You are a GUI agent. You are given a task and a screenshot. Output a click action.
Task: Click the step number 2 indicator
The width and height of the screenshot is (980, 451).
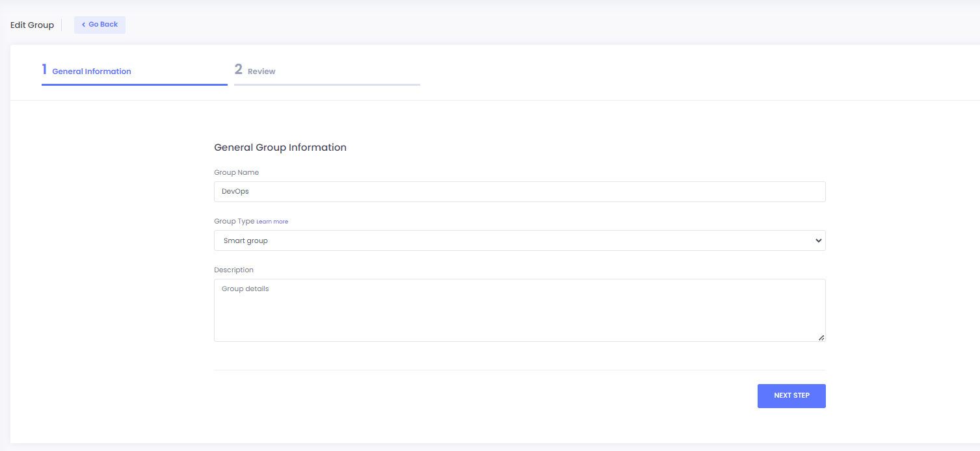(x=239, y=70)
